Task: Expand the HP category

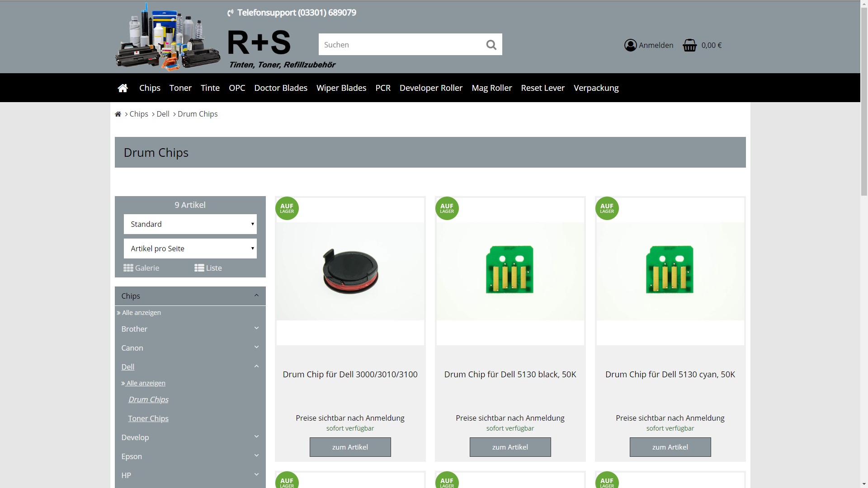Action: (256, 474)
